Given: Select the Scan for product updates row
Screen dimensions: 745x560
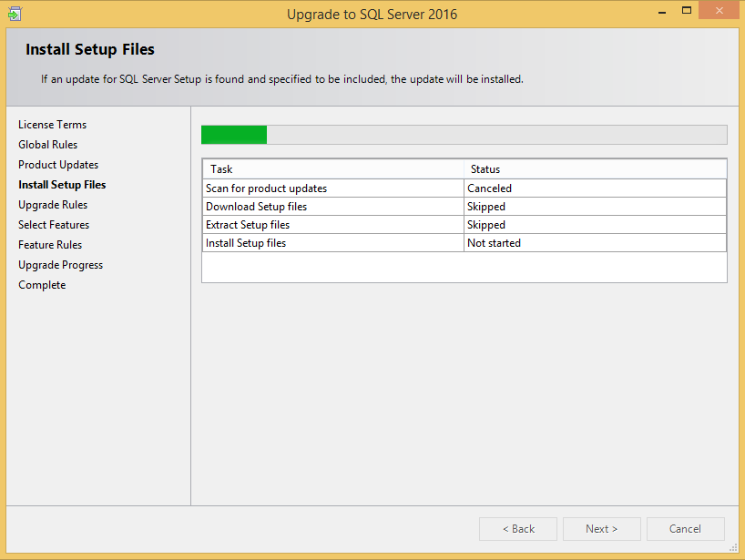Looking at the screenshot, I should [x=464, y=188].
